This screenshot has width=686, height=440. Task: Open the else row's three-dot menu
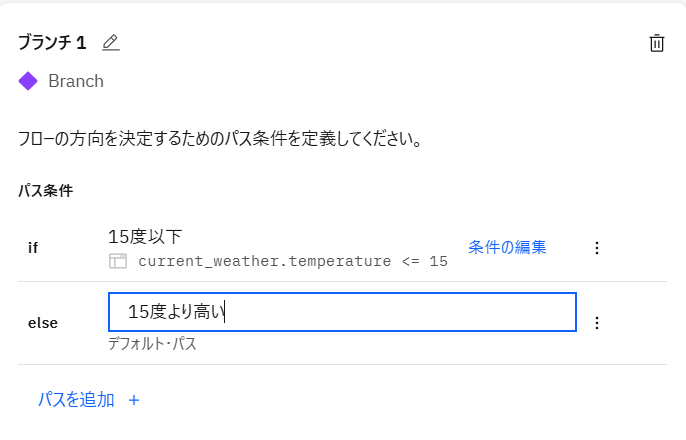pos(597,322)
